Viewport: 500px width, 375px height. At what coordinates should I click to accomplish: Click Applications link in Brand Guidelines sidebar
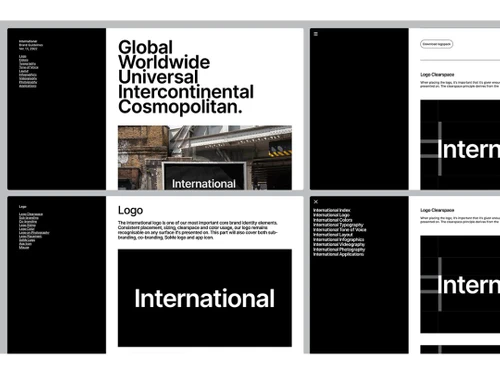coord(28,86)
